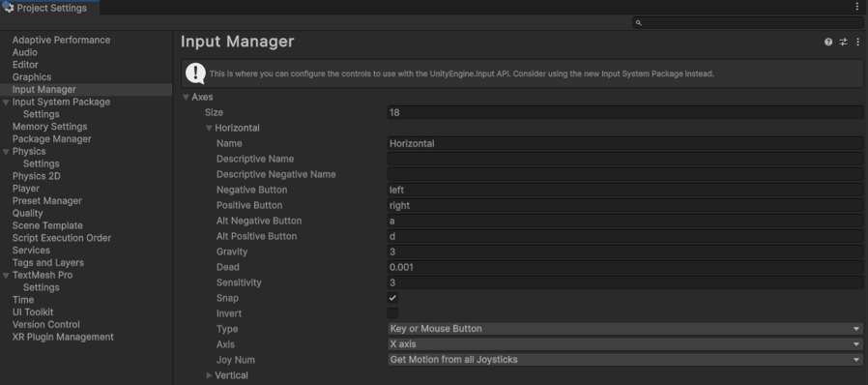Select Input Manager in the sidebar
This screenshot has width=868, height=385.
point(44,90)
